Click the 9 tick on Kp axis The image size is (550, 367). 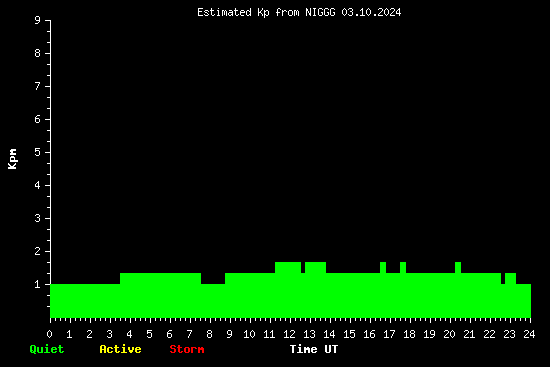click(x=38, y=20)
